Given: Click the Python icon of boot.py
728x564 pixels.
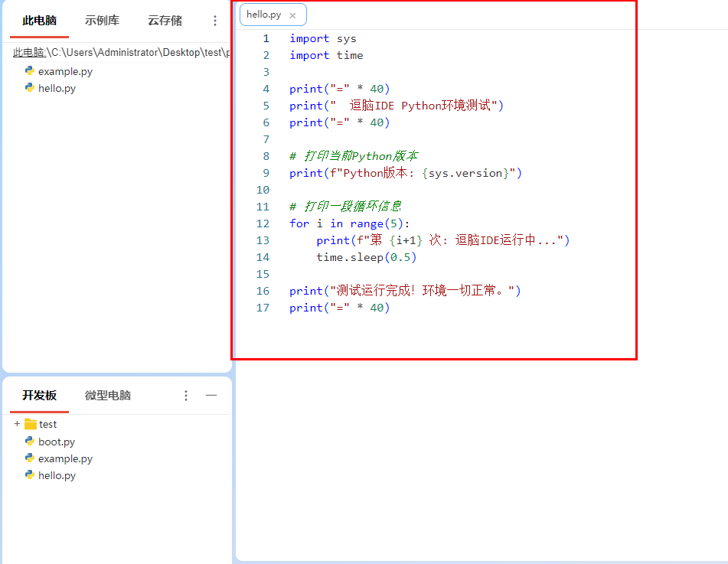Looking at the screenshot, I should (30, 442).
